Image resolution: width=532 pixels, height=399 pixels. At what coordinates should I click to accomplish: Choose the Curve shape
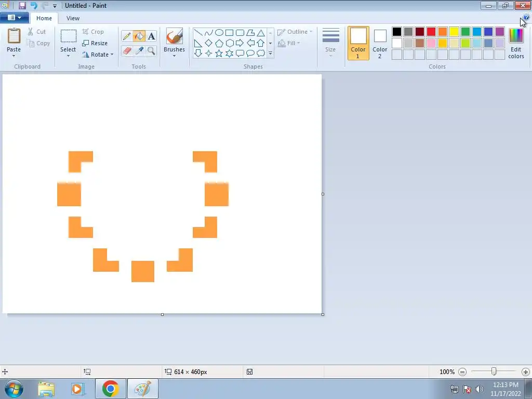point(209,33)
